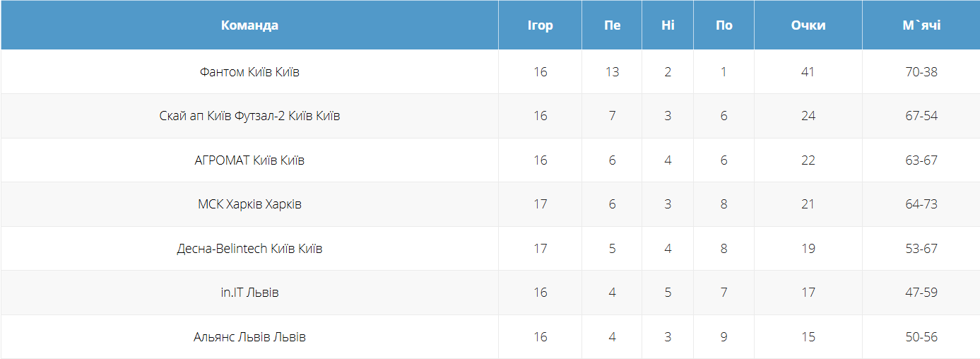Click the Пе column header

[x=612, y=25]
